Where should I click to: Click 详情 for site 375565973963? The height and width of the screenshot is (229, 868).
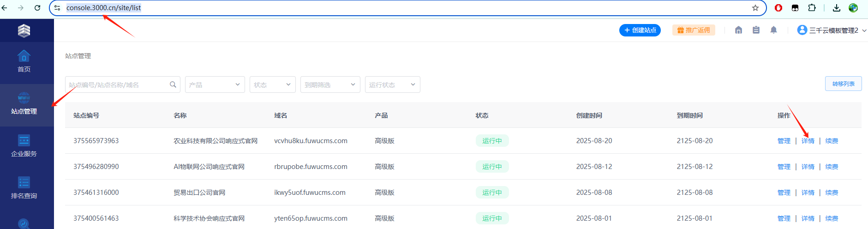click(x=808, y=141)
